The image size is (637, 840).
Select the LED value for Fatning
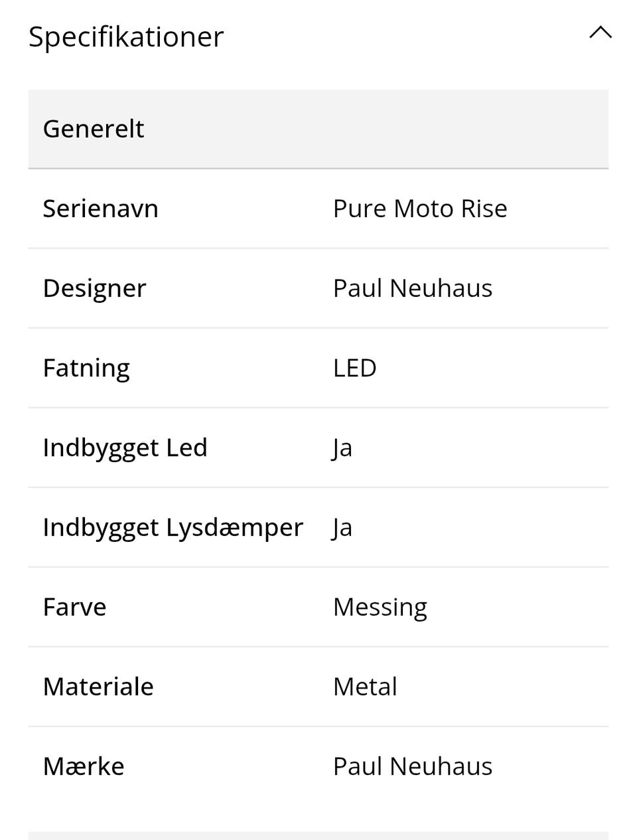[x=354, y=368]
